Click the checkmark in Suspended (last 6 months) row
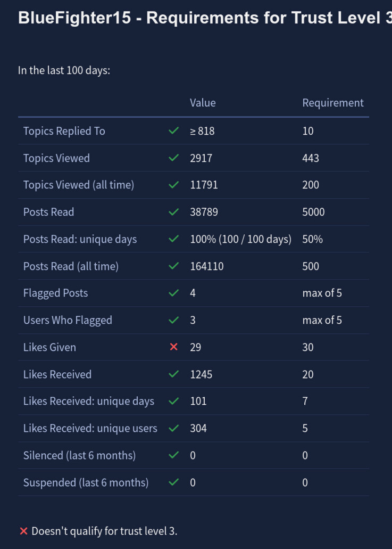Screen dimensions: 392x549 pos(173,482)
